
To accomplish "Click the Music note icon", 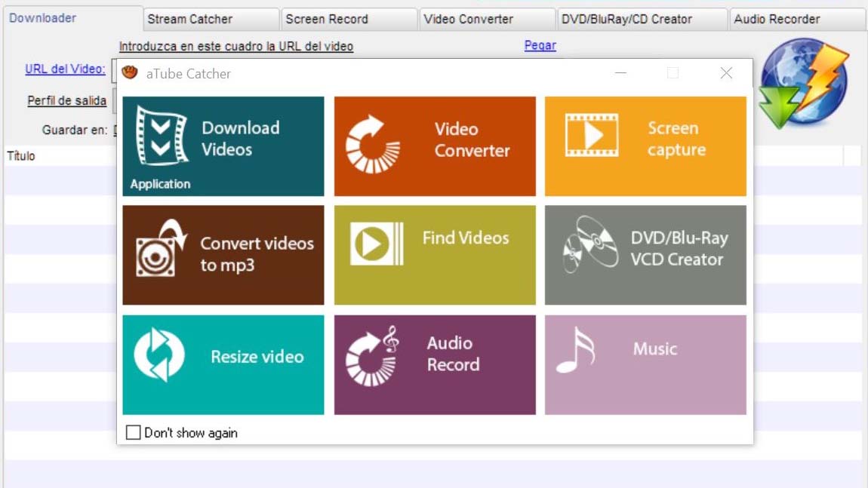I will pos(576,350).
